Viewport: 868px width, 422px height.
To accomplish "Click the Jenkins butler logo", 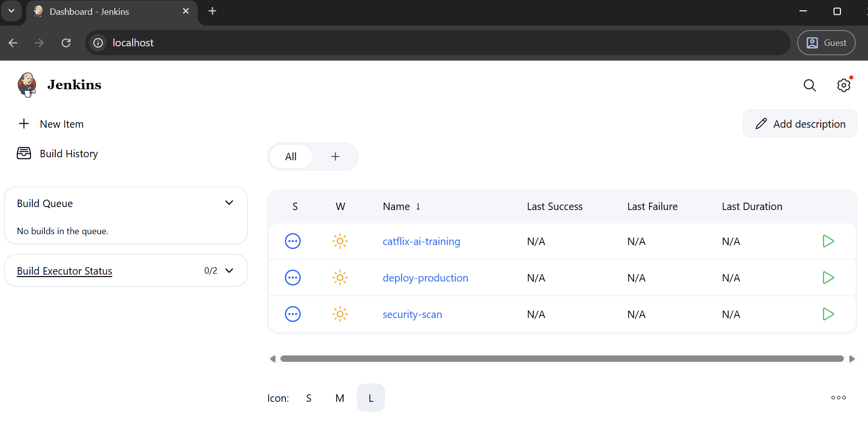I will pos(27,85).
